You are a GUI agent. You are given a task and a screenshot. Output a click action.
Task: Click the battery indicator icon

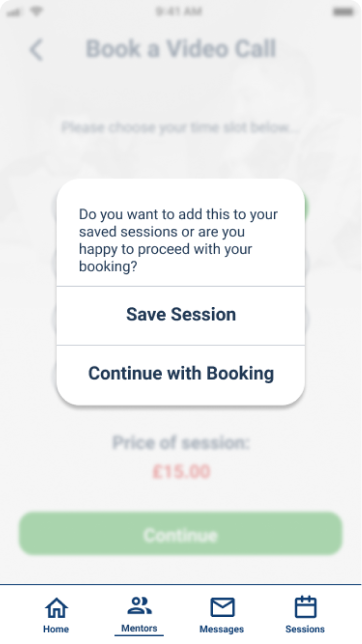[x=344, y=12]
